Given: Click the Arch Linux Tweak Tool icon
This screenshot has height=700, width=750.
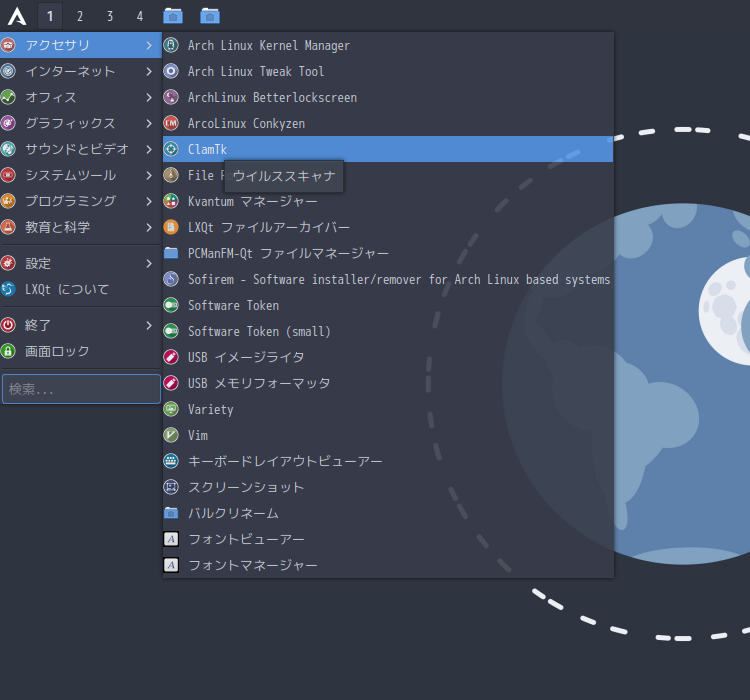Looking at the screenshot, I should 171,71.
